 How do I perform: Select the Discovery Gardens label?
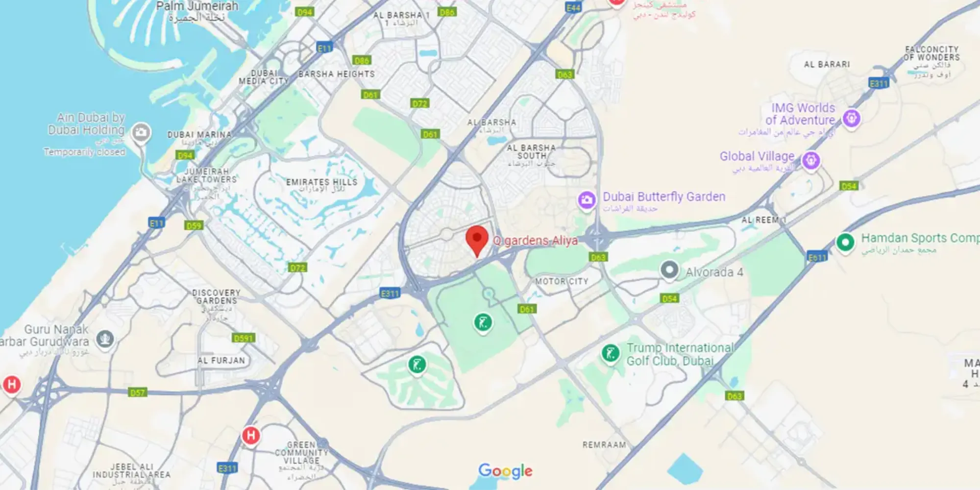pos(216,296)
